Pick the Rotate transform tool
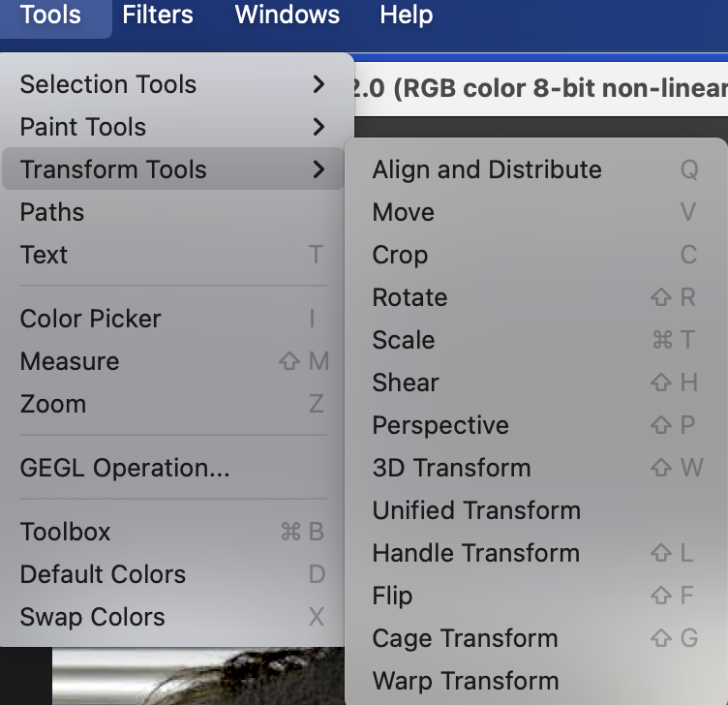Viewport: 728px width, 705px height. click(409, 297)
